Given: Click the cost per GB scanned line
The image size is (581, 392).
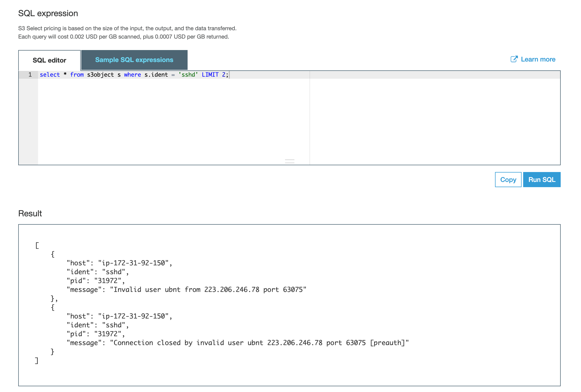Looking at the screenshot, I should pyautogui.click(x=123, y=36).
